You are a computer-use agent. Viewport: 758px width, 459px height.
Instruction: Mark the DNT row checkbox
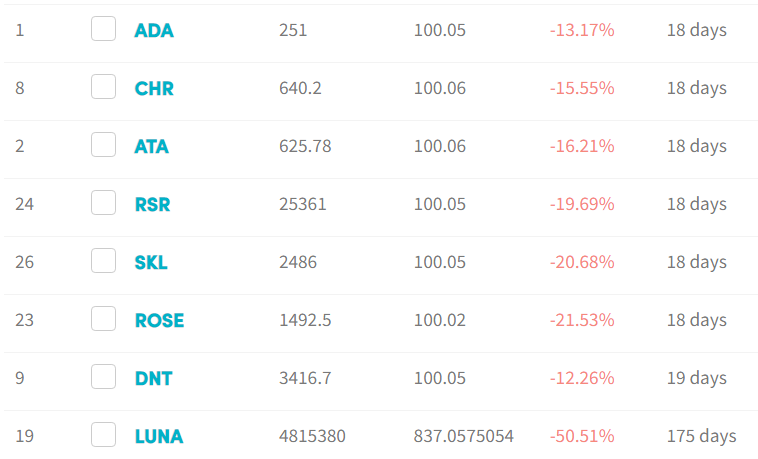pos(103,377)
